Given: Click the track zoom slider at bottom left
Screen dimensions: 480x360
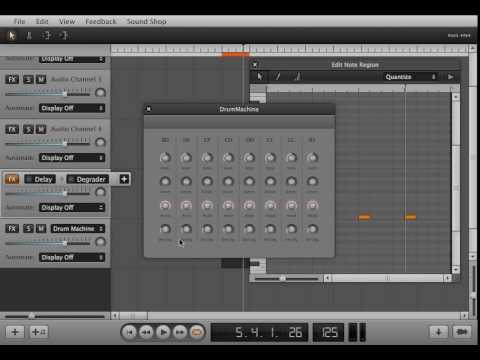Looking at the screenshot, I should tap(55, 316).
